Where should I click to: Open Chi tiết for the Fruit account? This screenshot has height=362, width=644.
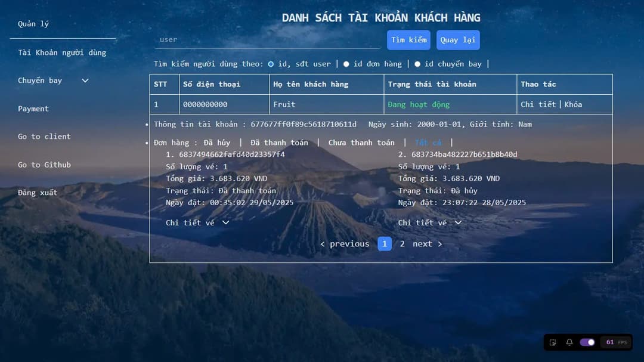click(x=539, y=104)
